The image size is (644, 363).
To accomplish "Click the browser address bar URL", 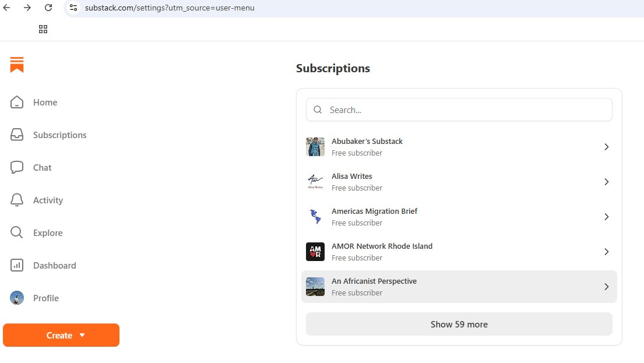I will point(170,8).
